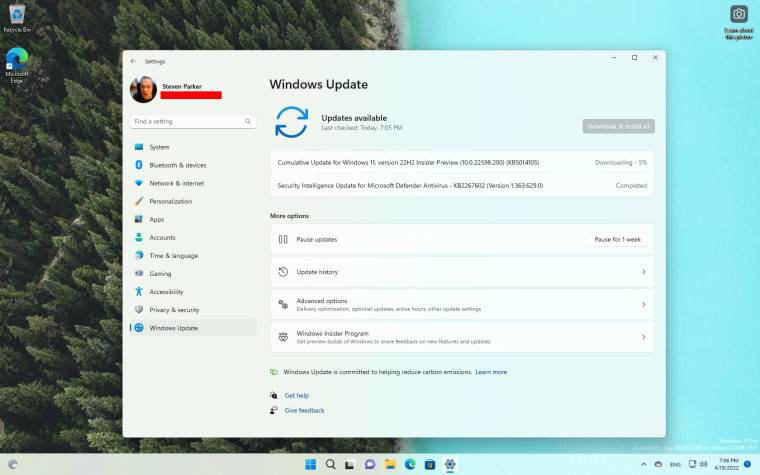Select Windows Update in the sidebar
760x475 pixels.
(x=193, y=328)
